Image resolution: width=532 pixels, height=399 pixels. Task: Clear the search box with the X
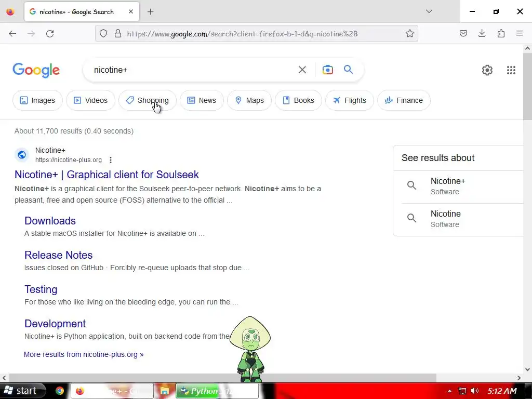tap(302, 70)
